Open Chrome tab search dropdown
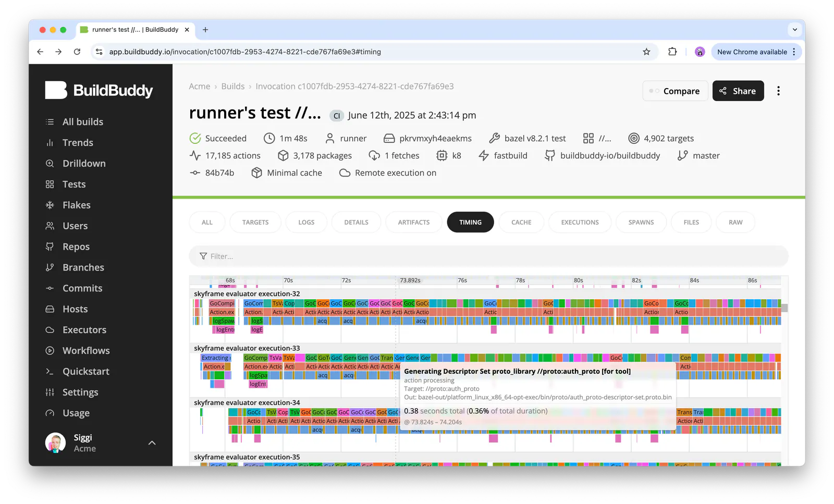834x504 pixels. pyautogui.click(x=794, y=30)
